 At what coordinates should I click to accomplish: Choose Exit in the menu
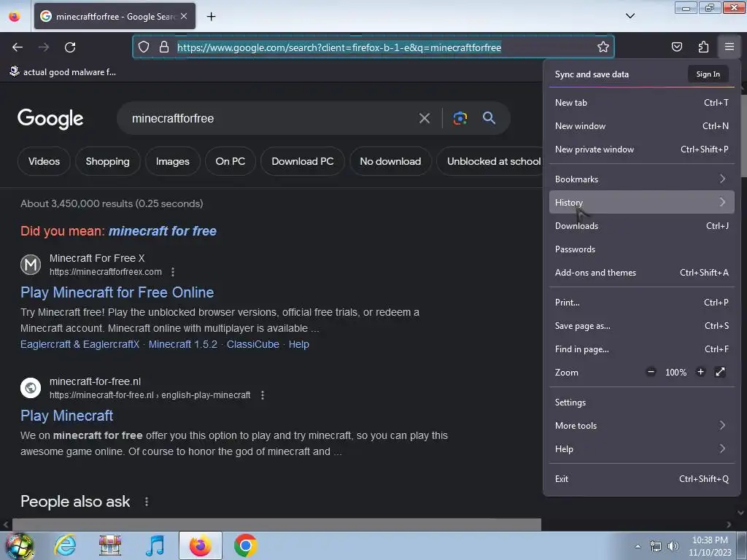[x=641, y=479]
